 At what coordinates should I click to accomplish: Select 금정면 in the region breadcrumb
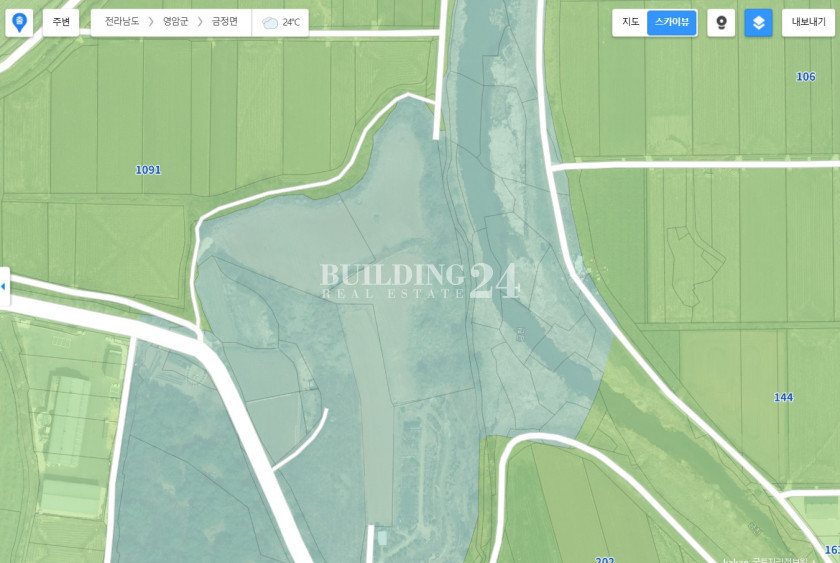pos(224,22)
